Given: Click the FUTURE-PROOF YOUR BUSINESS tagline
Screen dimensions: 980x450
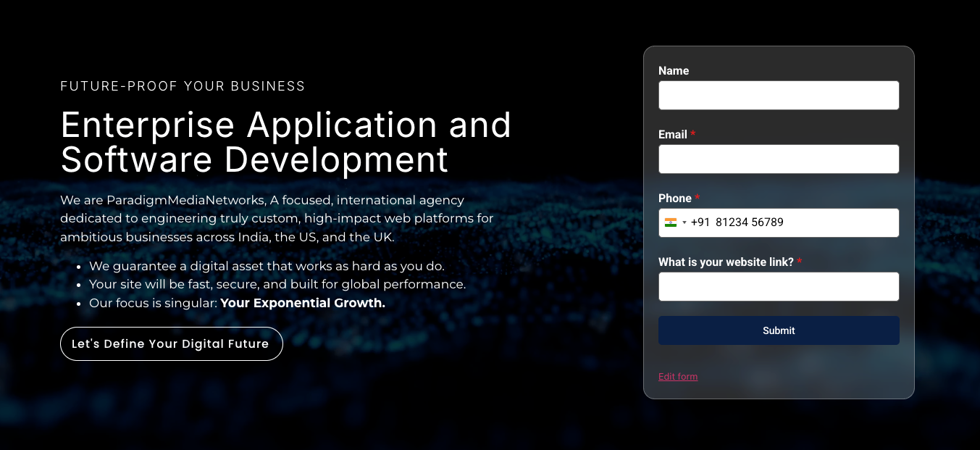Looking at the screenshot, I should [183, 86].
